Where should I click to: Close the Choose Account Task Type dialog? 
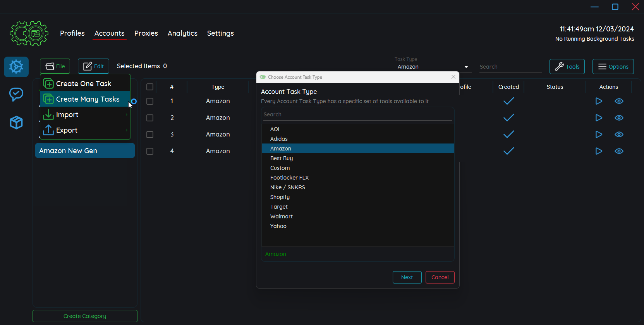coord(453,77)
